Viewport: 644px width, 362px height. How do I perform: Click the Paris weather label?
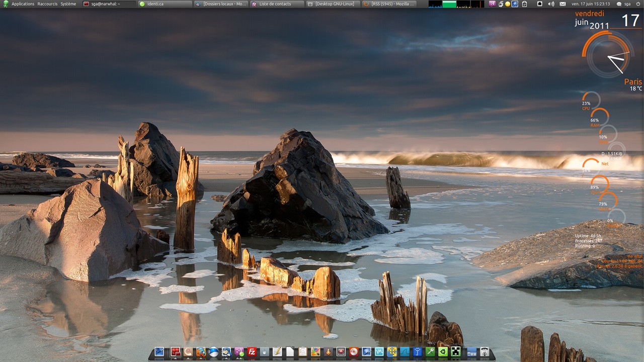click(633, 81)
